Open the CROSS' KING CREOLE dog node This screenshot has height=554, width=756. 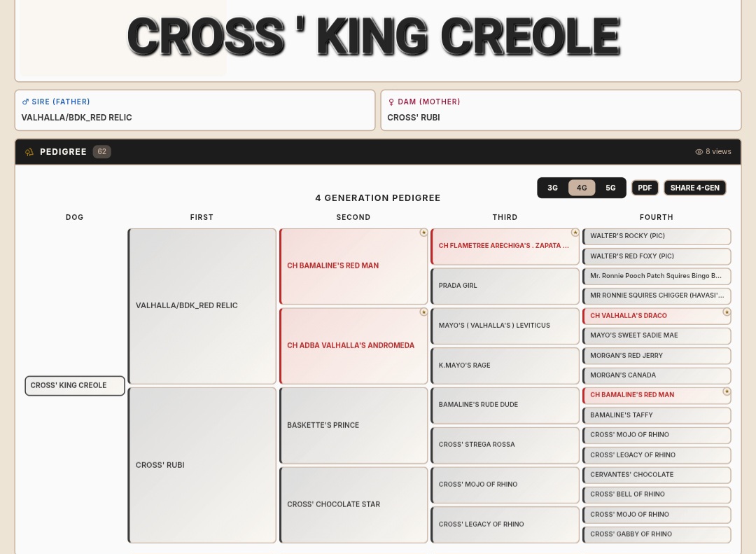click(75, 386)
